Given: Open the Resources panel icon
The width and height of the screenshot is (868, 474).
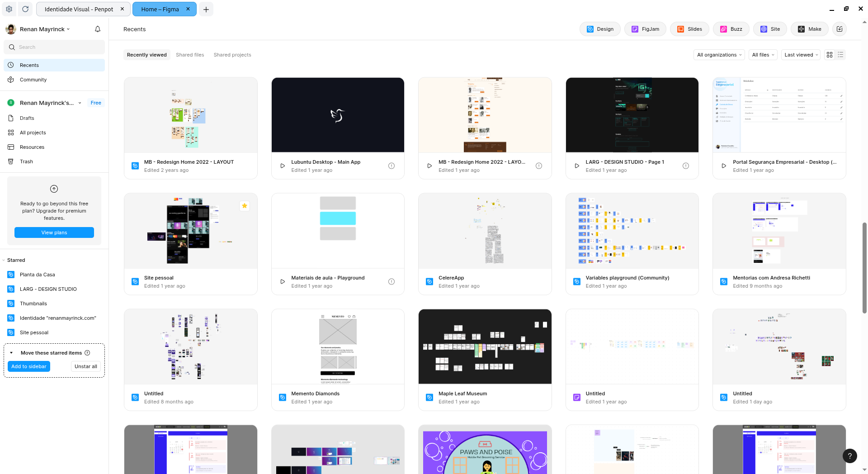Looking at the screenshot, I should pos(10,147).
